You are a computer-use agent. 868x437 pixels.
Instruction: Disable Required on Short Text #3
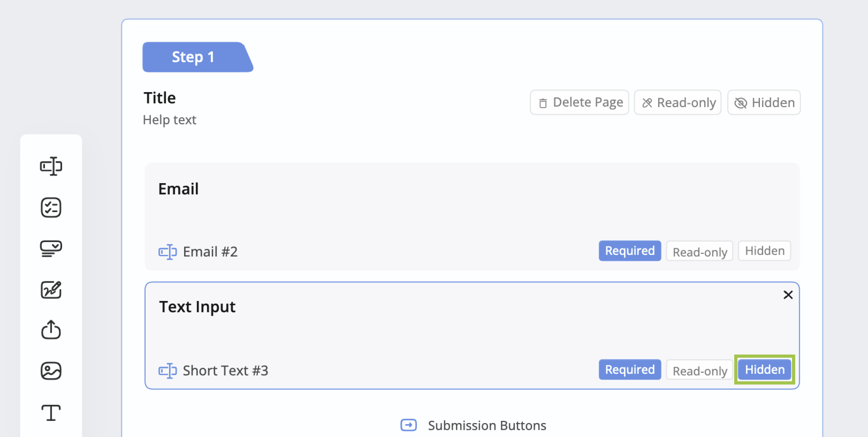coord(630,370)
